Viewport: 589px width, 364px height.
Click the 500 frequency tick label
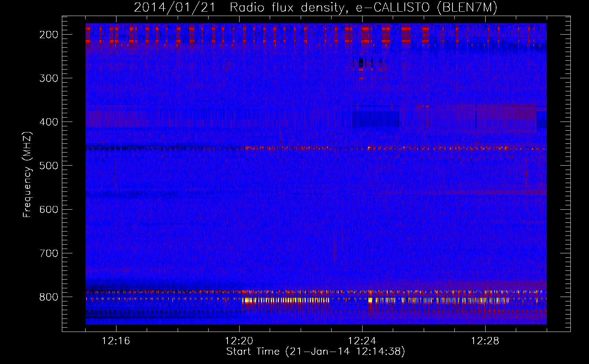[x=49, y=166]
